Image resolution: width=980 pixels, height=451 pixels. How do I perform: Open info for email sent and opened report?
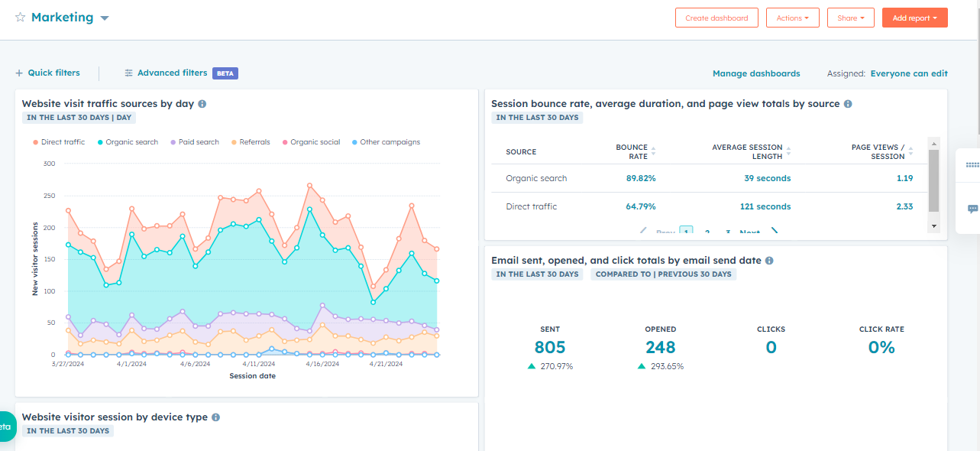(x=769, y=260)
